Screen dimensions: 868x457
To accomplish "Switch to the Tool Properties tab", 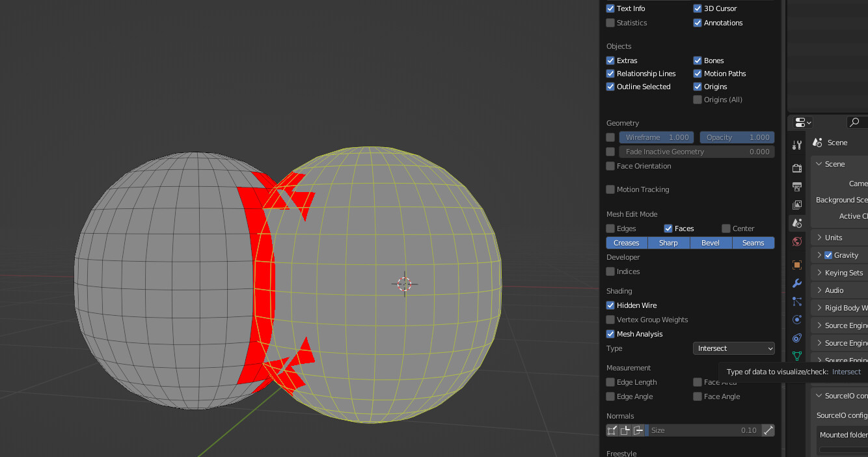I will click(796, 144).
